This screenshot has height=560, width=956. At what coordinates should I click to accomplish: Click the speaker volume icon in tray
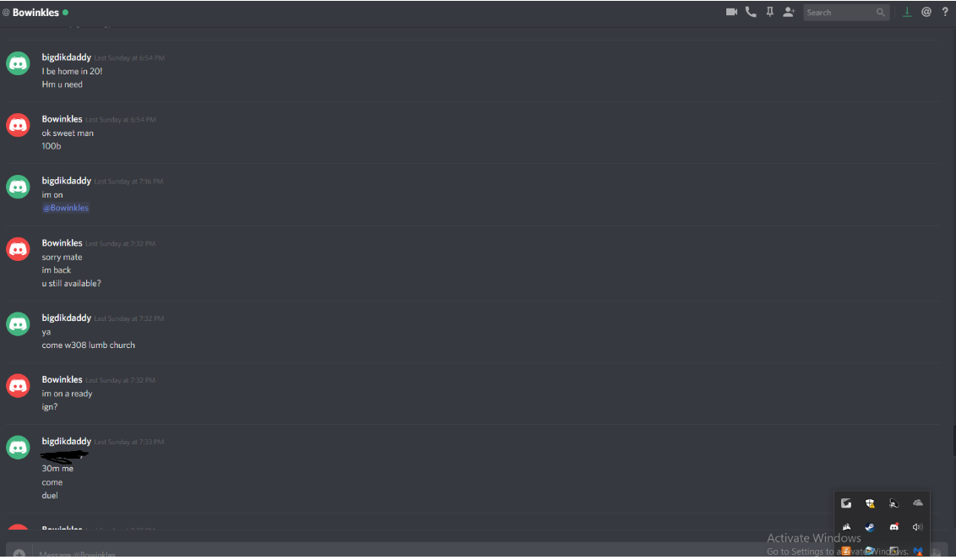click(x=918, y=527)
